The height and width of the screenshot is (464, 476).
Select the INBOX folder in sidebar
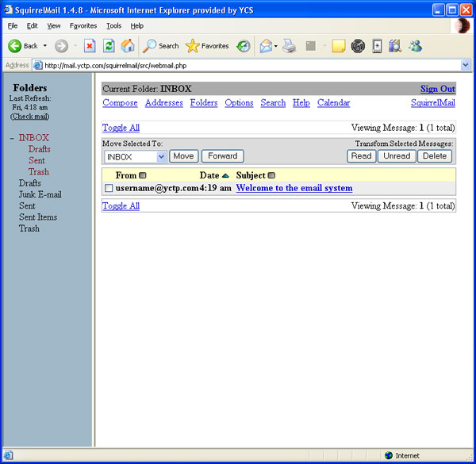coord(33,137)
